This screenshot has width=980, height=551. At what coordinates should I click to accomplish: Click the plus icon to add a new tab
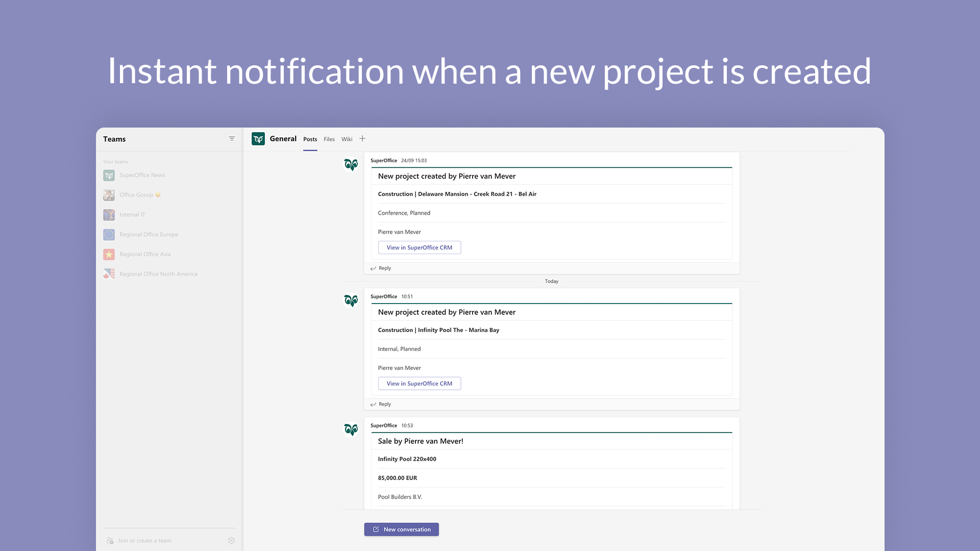point(363,139)
